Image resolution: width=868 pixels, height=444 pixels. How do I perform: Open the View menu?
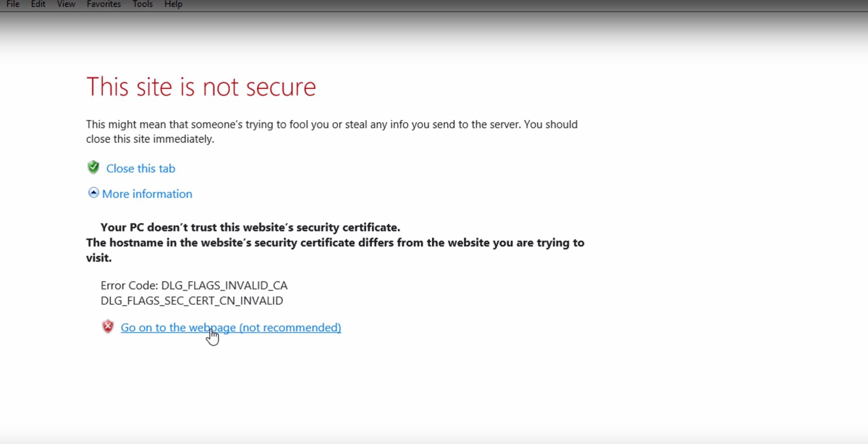(x=66, y=5)
